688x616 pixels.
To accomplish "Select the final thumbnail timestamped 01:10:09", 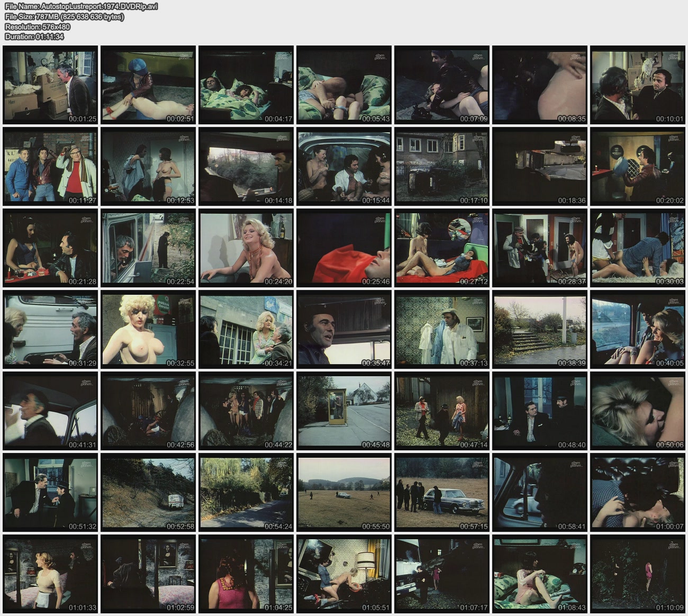I will [x=638, y=574].
